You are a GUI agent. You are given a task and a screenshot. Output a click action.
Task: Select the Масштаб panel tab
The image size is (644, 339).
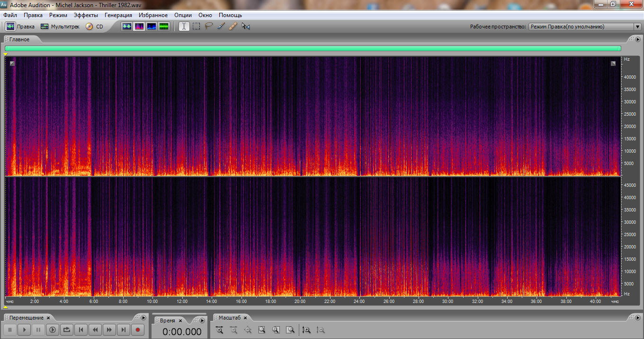click(229, 318)
